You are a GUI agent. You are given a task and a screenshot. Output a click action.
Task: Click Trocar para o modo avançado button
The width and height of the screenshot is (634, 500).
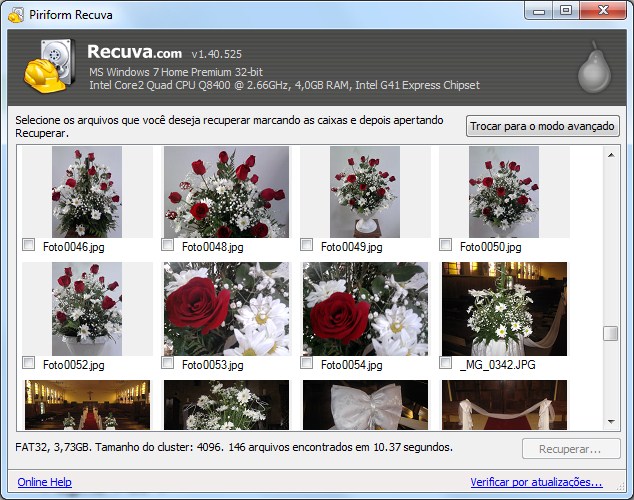[x=543, y=126]
